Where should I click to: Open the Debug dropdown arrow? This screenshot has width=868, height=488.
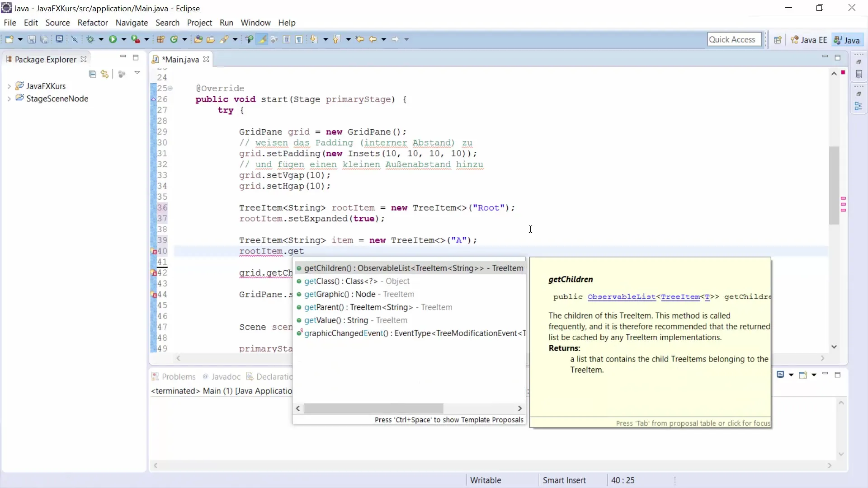tap(101, 39)
